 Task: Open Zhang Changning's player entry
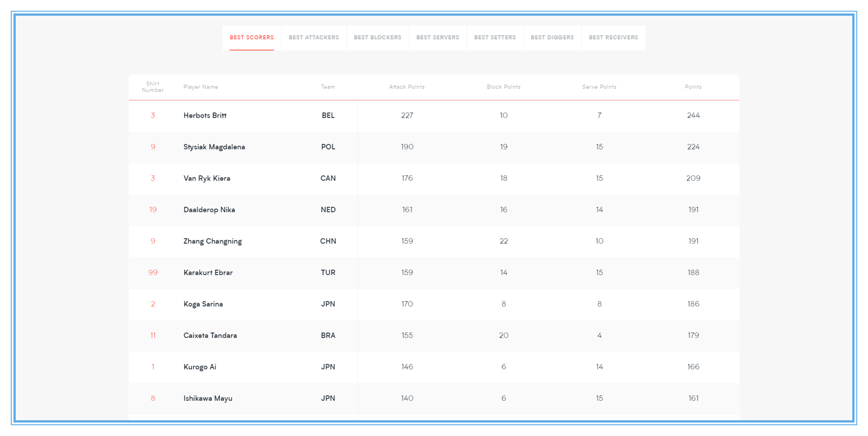coord(213,241)
